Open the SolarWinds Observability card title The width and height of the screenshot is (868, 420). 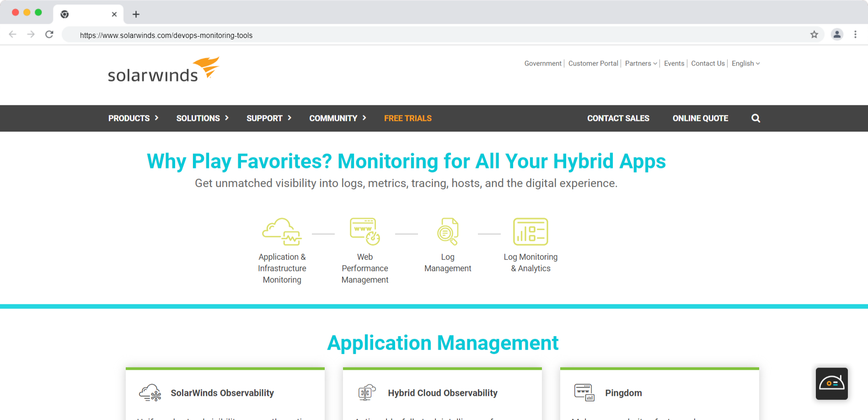222,393
